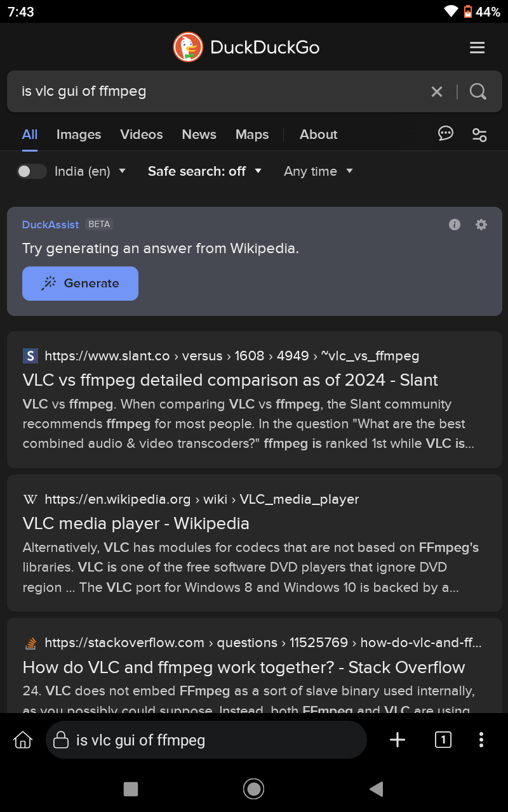Tap the browser home icon
This screenshot has height=812, width=508.
coord(23,740)
